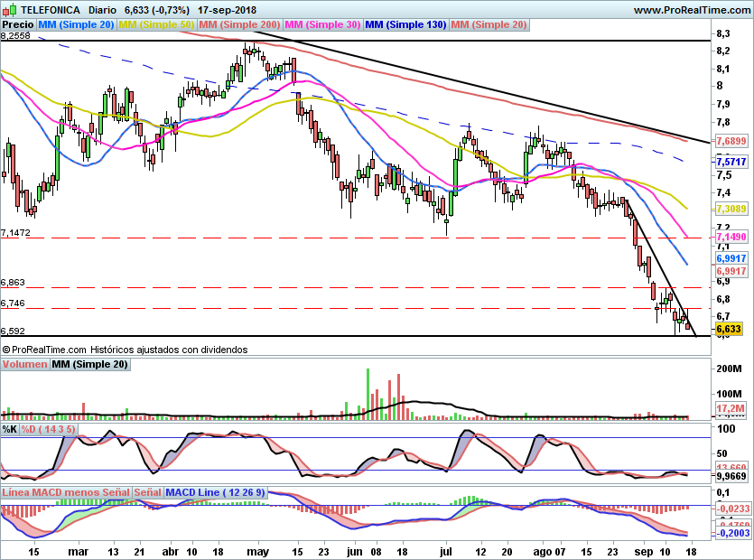Select the Precio label tab
This screenshot has height=560, width=754.
point(18,24)
